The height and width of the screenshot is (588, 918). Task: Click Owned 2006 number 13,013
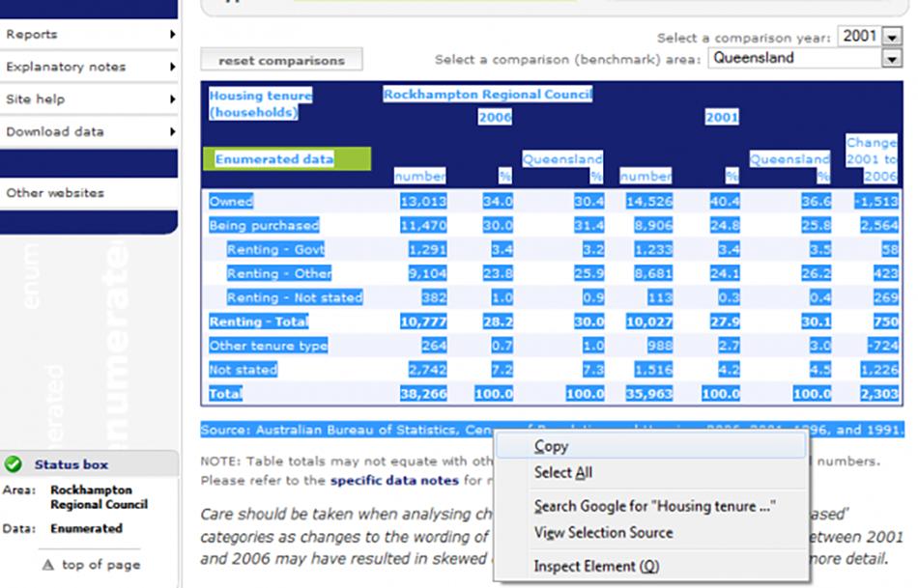[x=423, y=201]
